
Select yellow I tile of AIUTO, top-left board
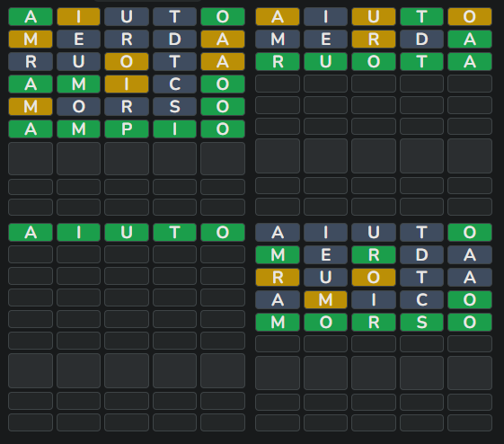tap(78, 16)
